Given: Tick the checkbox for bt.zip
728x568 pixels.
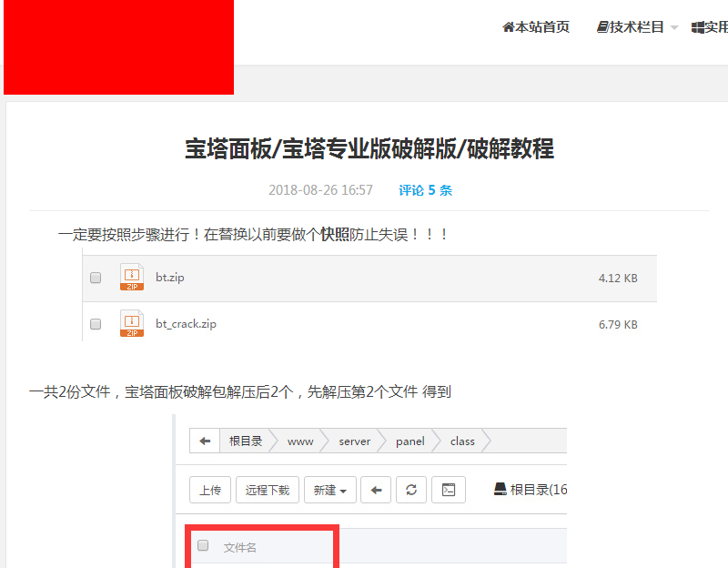Looking at the screenshot, I should 96,278.
